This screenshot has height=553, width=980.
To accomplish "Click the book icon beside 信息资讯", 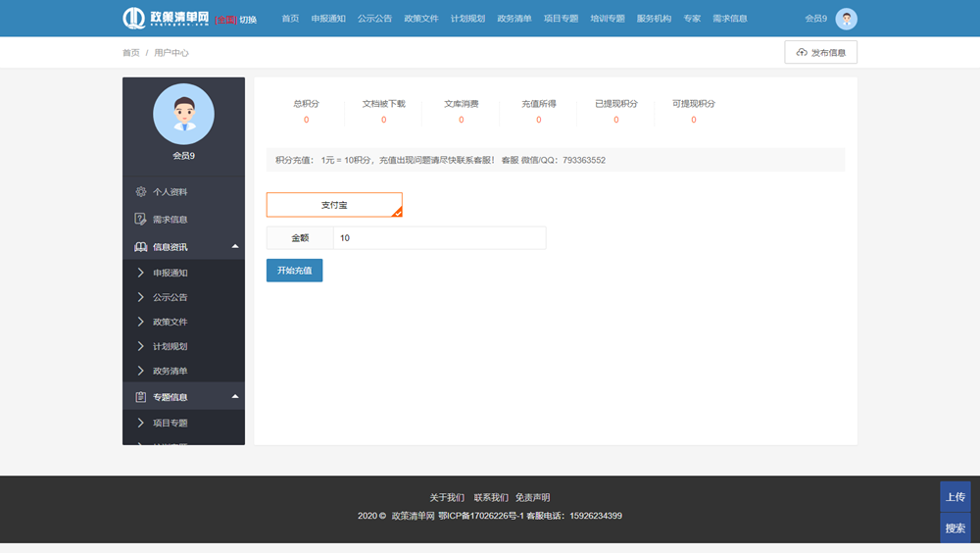I will point(140,246).
